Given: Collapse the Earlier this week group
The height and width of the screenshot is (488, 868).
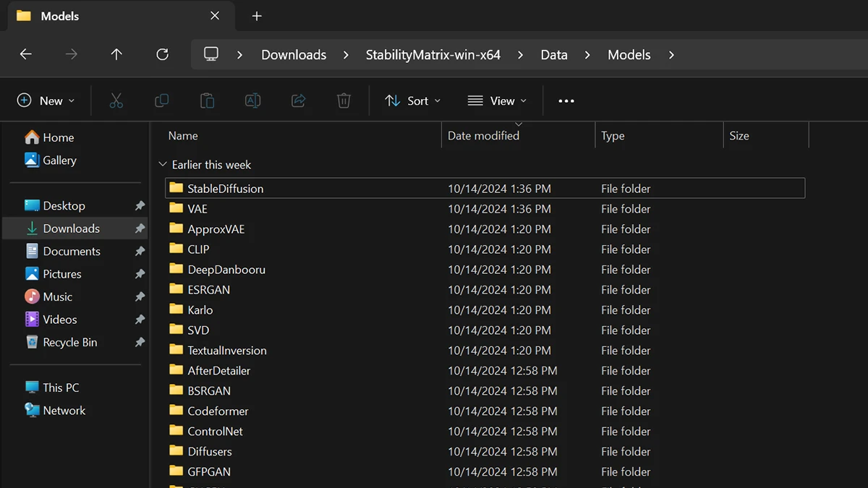Looking at the screenshot, I should tap(162, 165).
